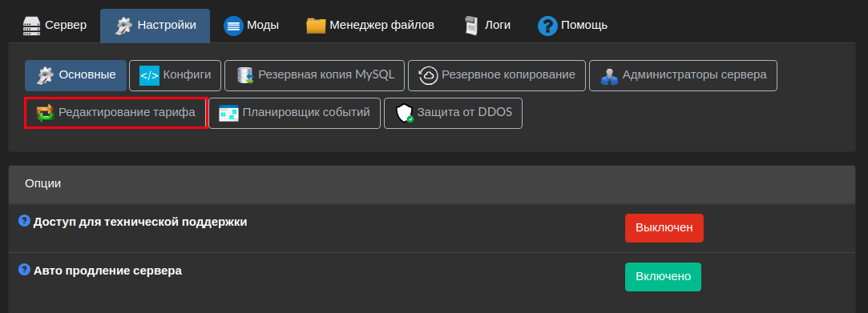Open the Конфиги section

coord(175,76)
